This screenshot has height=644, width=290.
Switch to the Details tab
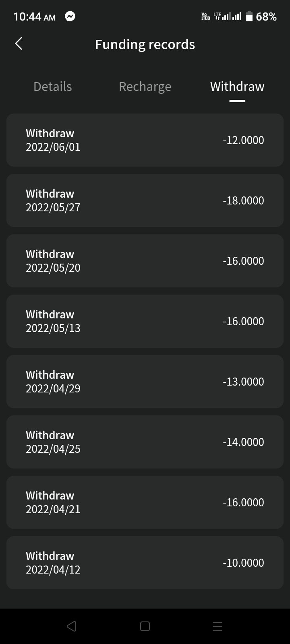click(x=53, y=87)
